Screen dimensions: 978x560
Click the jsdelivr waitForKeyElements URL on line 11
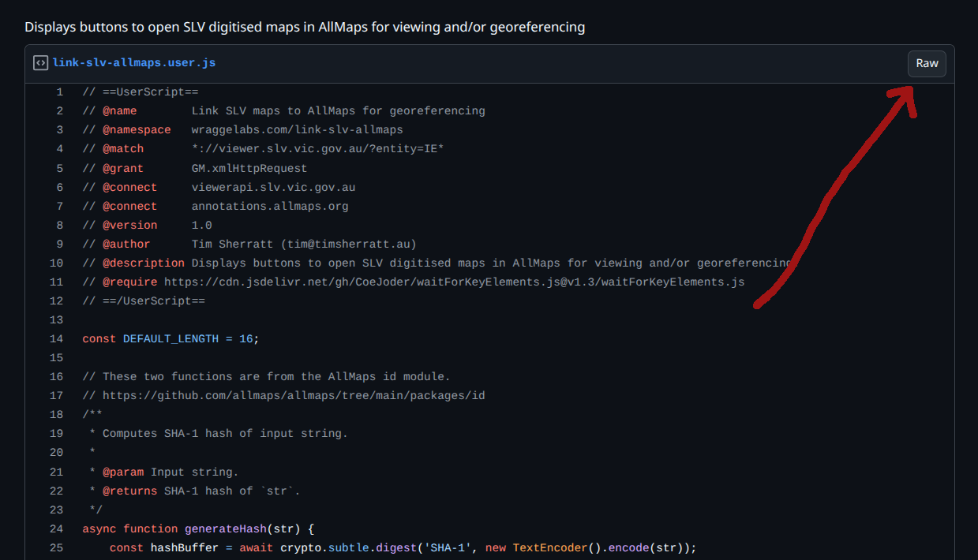point(454,282)
